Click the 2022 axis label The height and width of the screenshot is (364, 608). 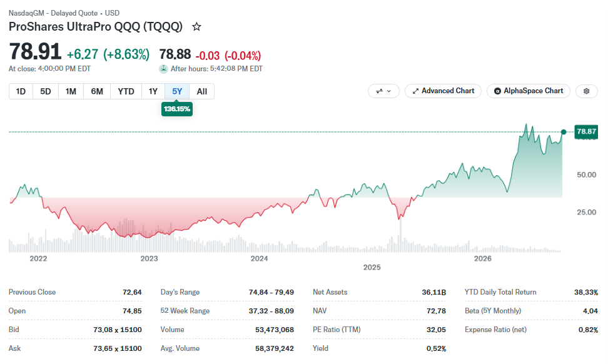coord(38,258)
